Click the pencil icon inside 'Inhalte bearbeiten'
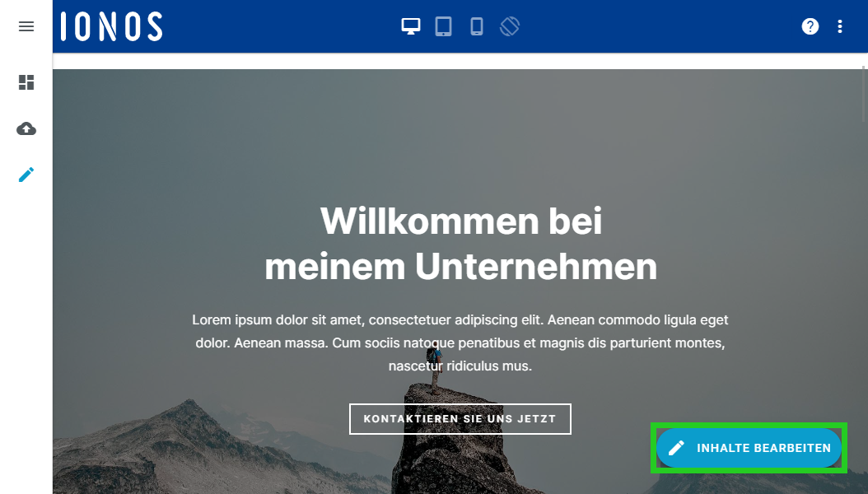 pyautogui.click(x=676, y=448)
